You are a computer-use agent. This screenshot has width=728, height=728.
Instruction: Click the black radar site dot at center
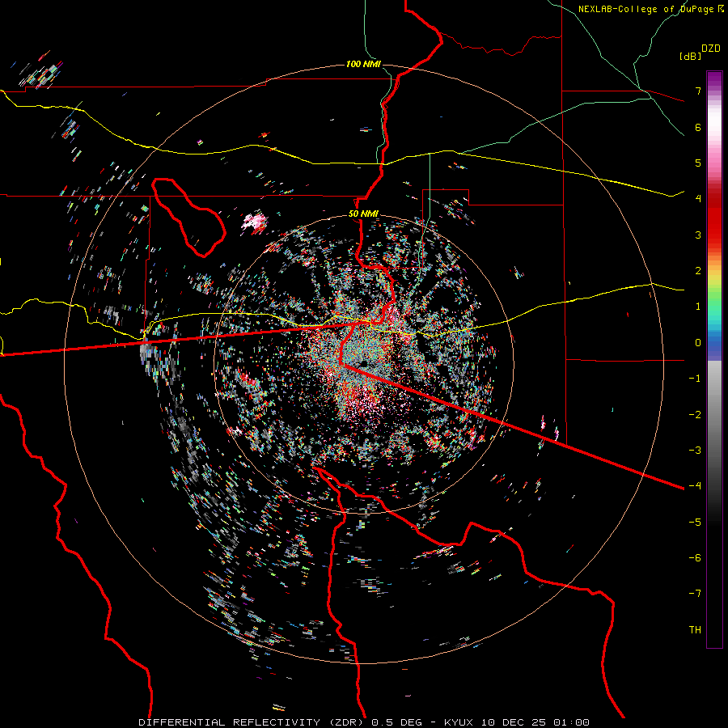click(364, 362)
